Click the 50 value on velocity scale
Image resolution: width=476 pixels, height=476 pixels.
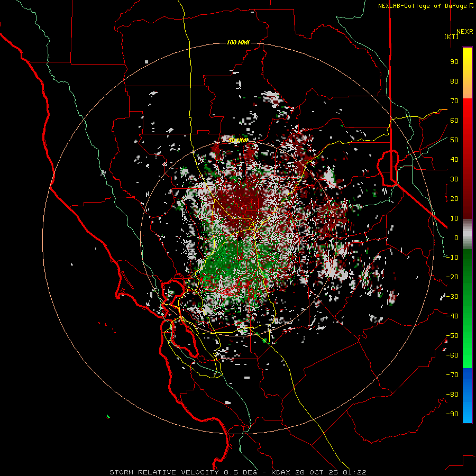[454, 140]
